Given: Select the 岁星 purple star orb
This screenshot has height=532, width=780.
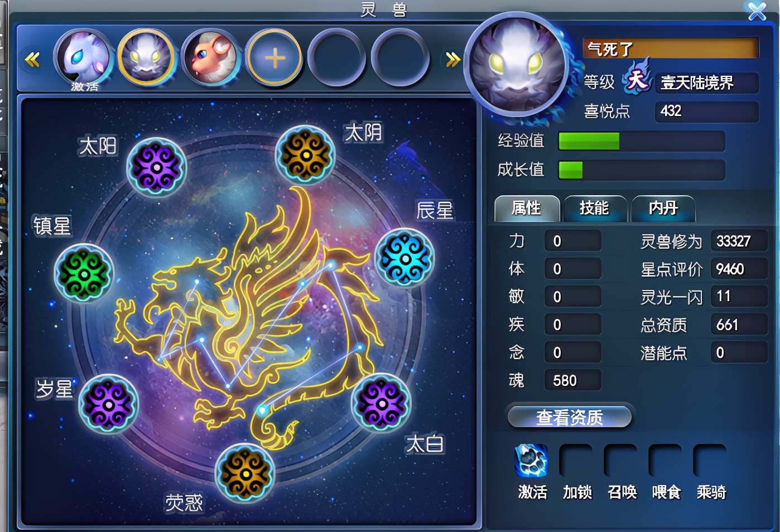Looking at the screenshot, I should tap(108, 404).
